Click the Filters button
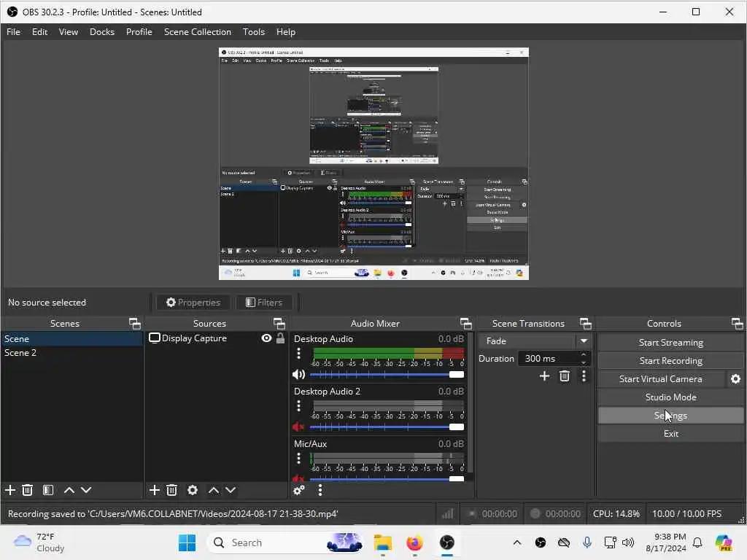 [264, 303]
